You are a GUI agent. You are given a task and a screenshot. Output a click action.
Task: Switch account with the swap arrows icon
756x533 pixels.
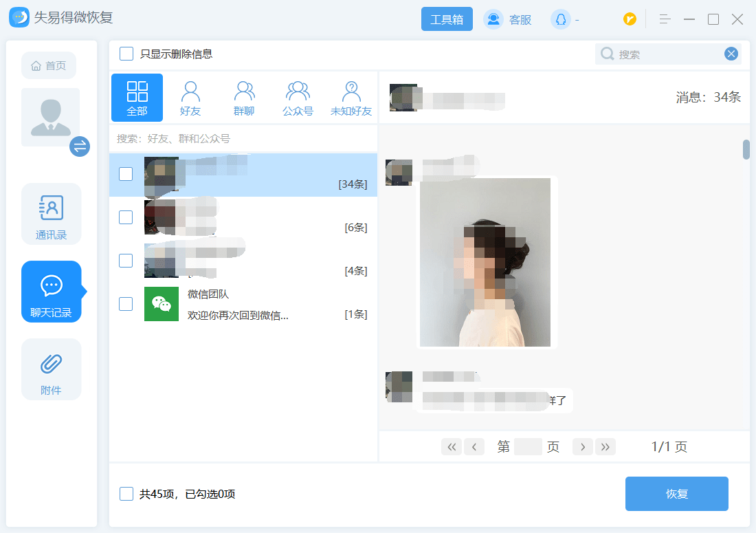pos(80,146)
